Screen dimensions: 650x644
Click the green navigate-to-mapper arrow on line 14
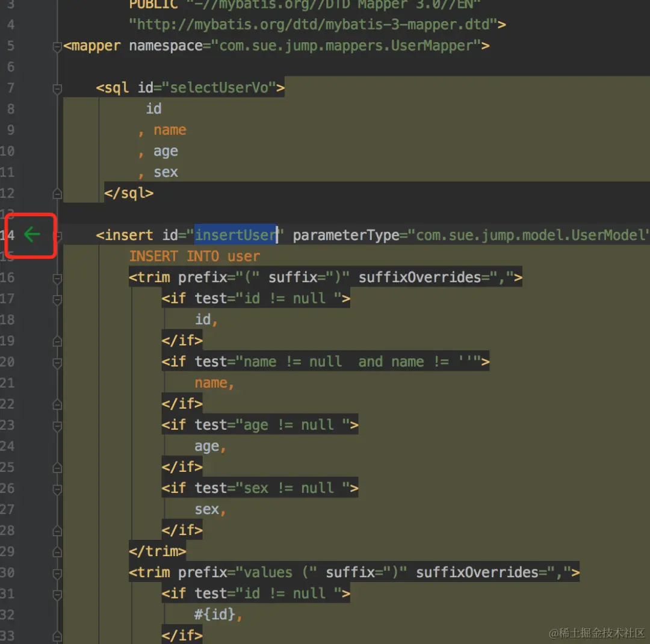tap(32, 235)
